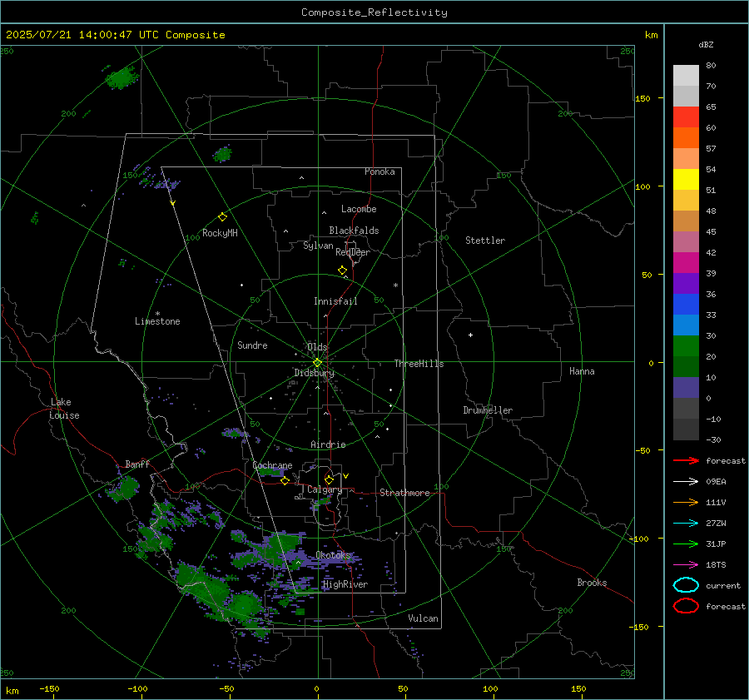Screen dimensions: 749x700
Task: Click the Vulcan label
Action: (423, 618)
